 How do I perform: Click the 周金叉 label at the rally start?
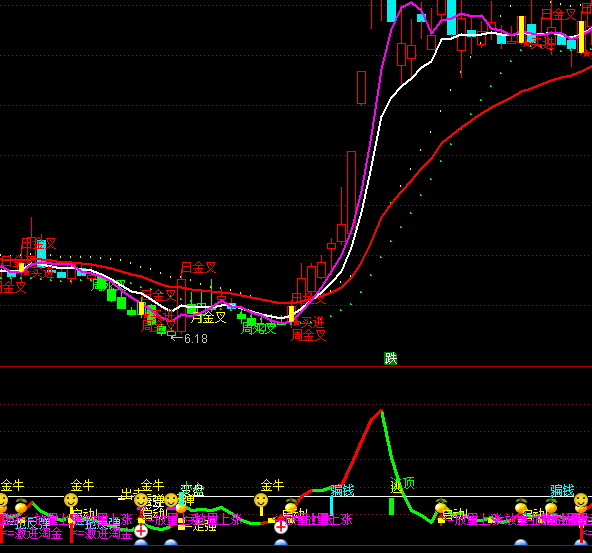click(x=308, y=335)
